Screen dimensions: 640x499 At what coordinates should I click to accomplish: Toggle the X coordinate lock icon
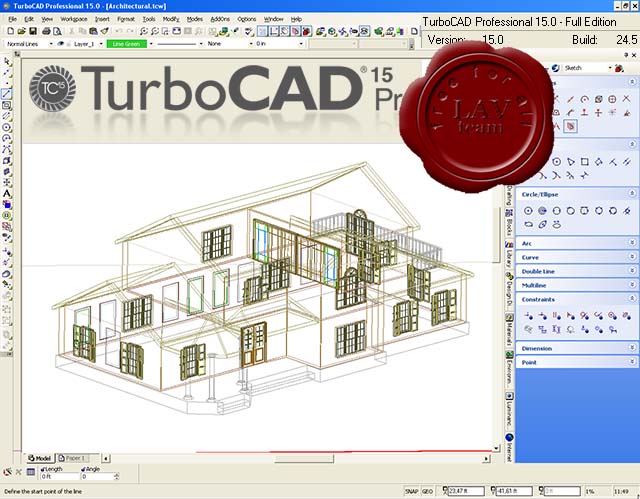[x=445, y=490]
